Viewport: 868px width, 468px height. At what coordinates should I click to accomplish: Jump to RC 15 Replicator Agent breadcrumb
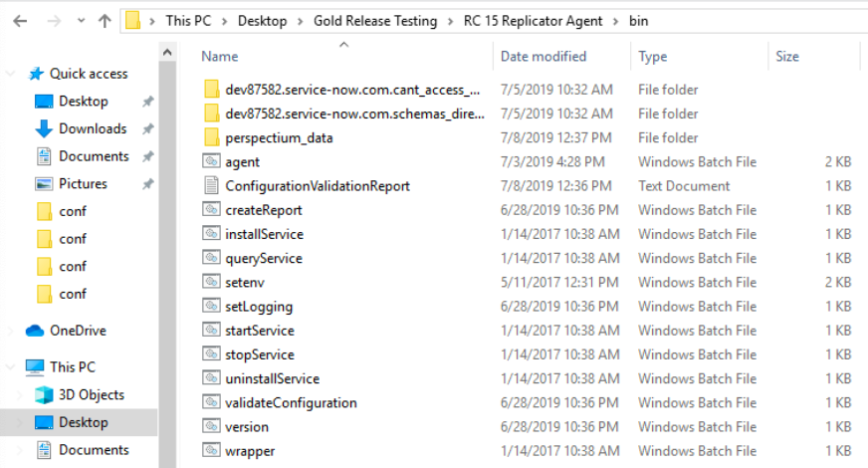[533, 21]
